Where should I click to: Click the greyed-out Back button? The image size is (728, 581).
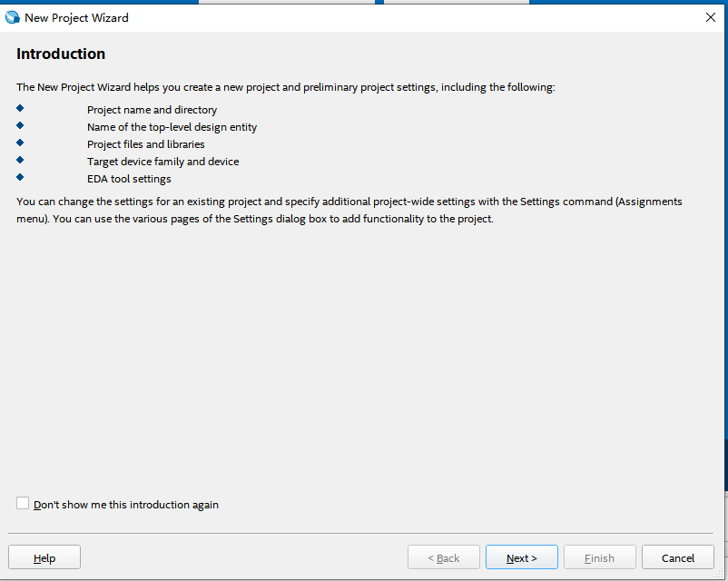(x=443, y=557)
